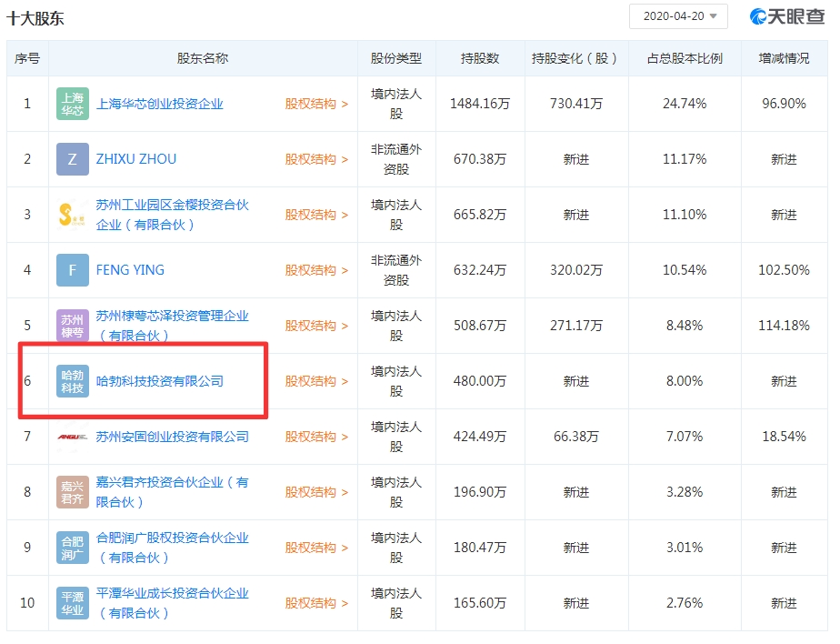Screen dimensions: 840x644
Task: Open 合肥润广股权投资合伙企业 link
Action: [x=173, y=548]
